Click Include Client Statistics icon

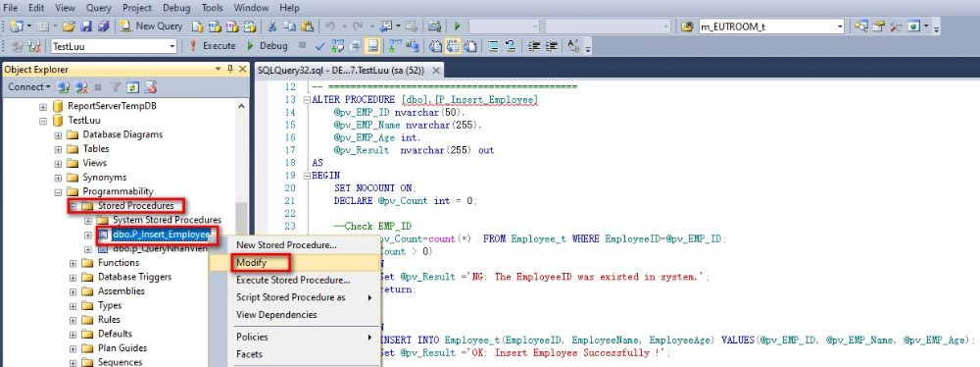click(x=413, y=46)
